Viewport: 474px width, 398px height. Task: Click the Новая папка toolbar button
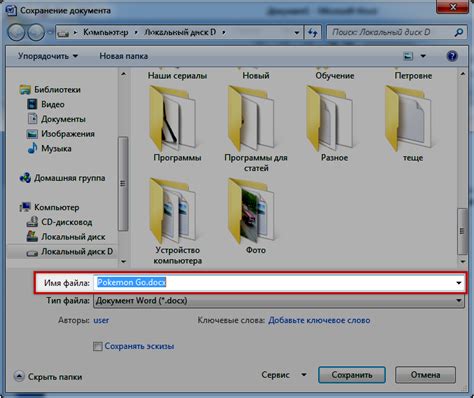click(x=124, y=56)
